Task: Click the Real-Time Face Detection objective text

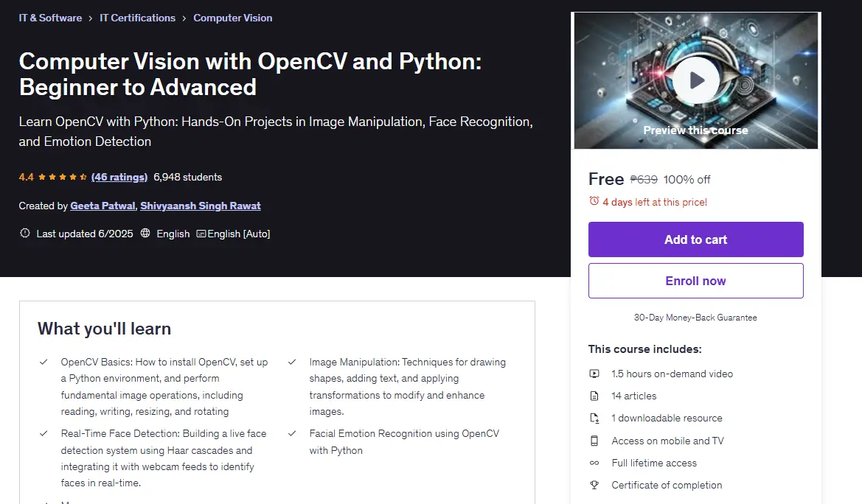Action: coord(163,458)
